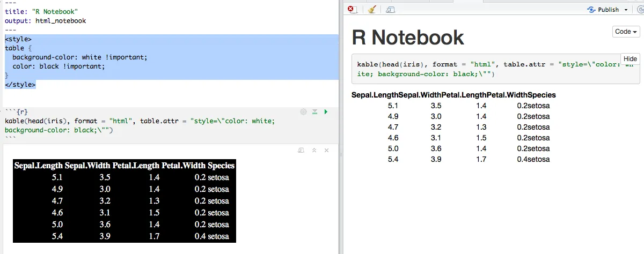The width and height of the screenshot is (644, 254).
Task: Click 'background-color: white !important;' line
Action: click(79, 57)
